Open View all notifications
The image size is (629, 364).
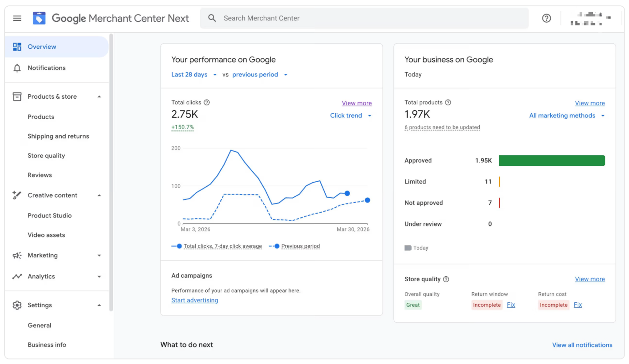pyautogui.click(x=582, y=345)
